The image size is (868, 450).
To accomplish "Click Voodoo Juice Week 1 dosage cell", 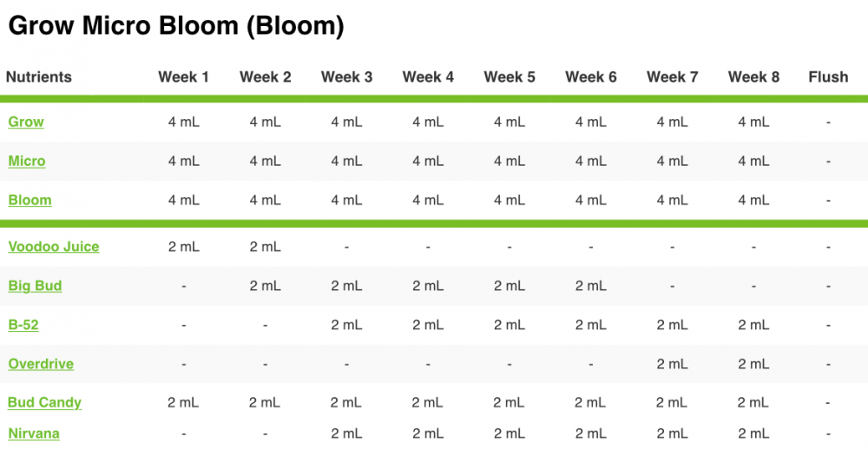I will click(184, 247).
